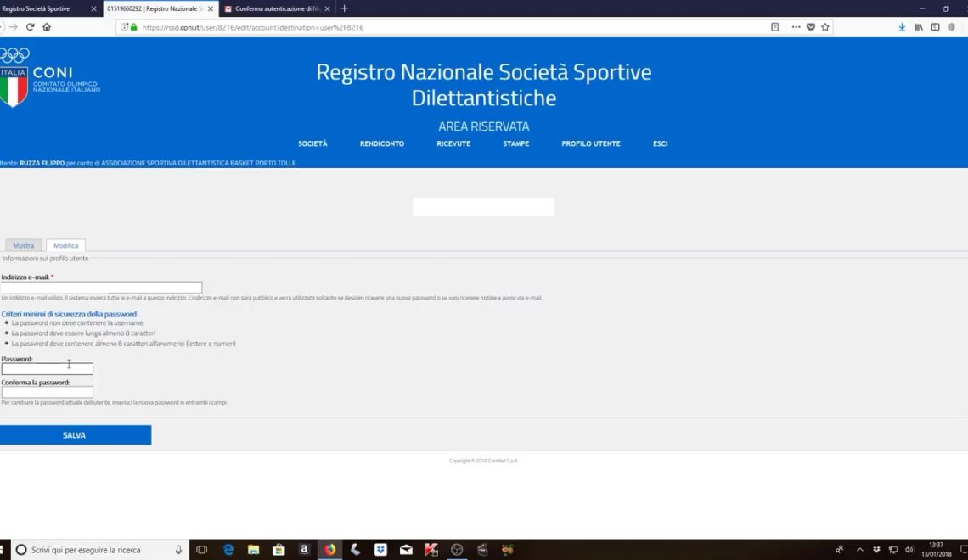
Task: Open Microsoft Store from the taskbar
Action: tap(279, 550)
